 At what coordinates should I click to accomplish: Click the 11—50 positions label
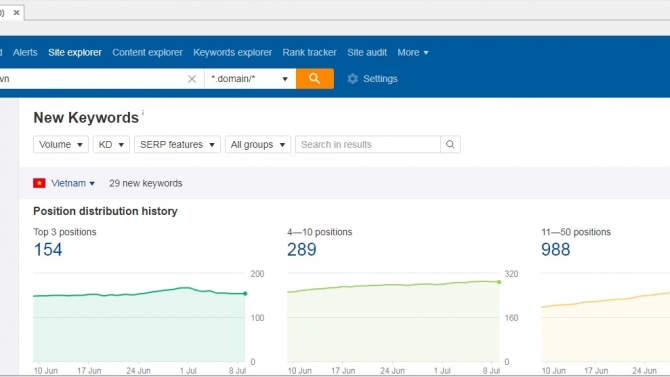pyautogui.click(x=576, y=232)
